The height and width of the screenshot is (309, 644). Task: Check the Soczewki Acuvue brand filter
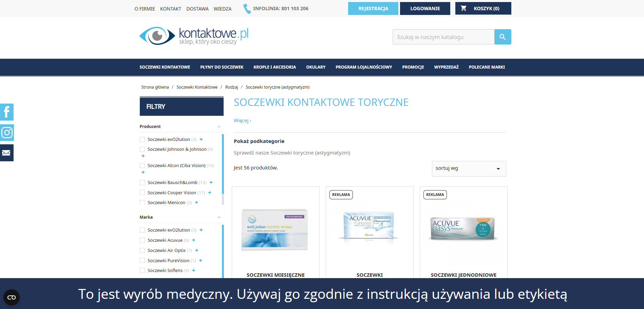click(142, 240)
